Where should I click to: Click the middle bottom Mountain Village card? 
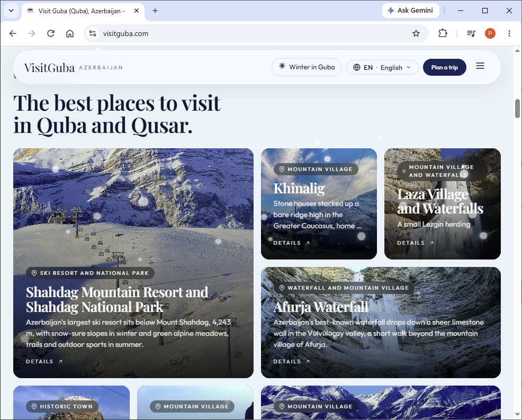tap(195, 403)
